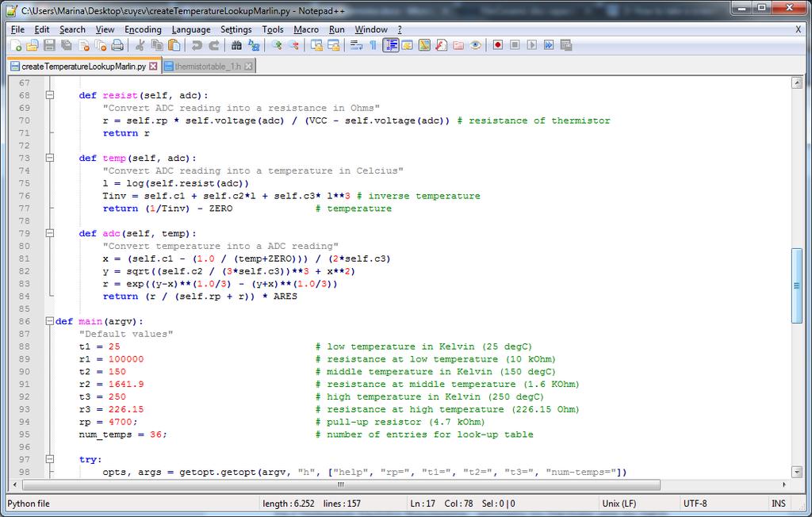Toggle file monitoring eye icon
Screen dimensions: 812x517
coord(476,45)
